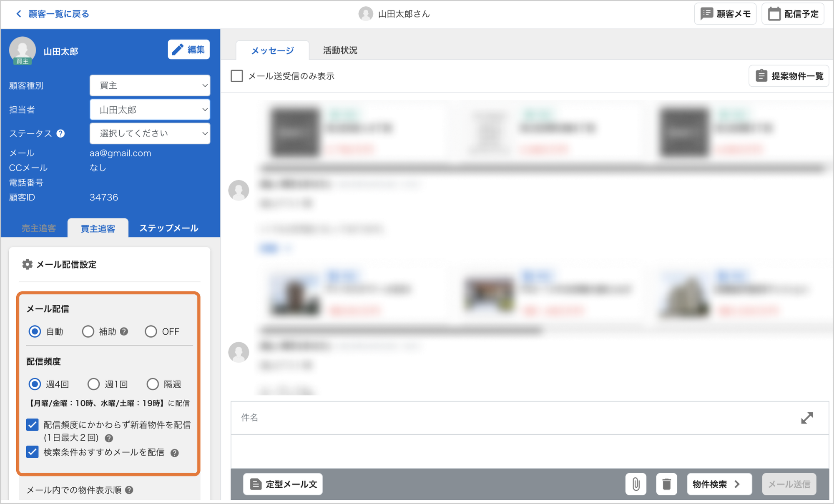Switch to the 活動状況 tab

340,50
